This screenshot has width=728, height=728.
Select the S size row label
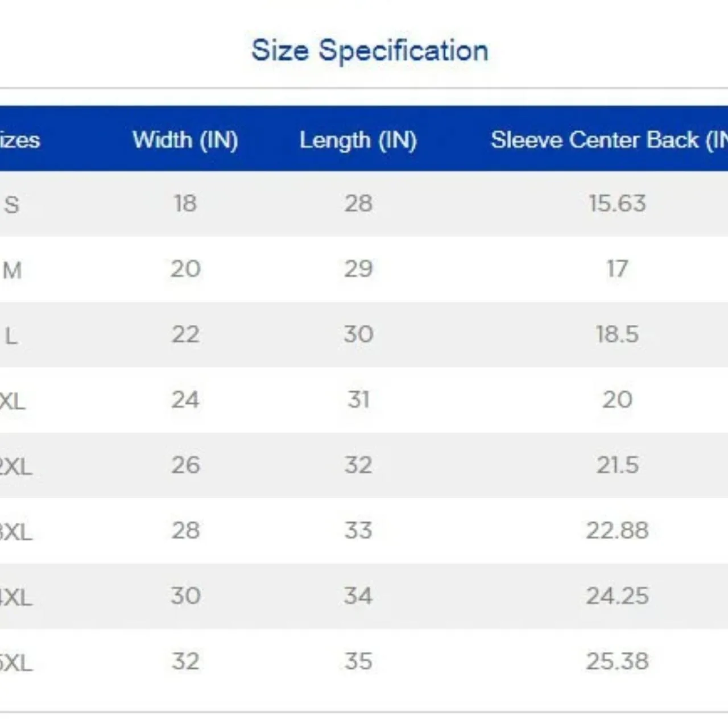click(11, 204)
